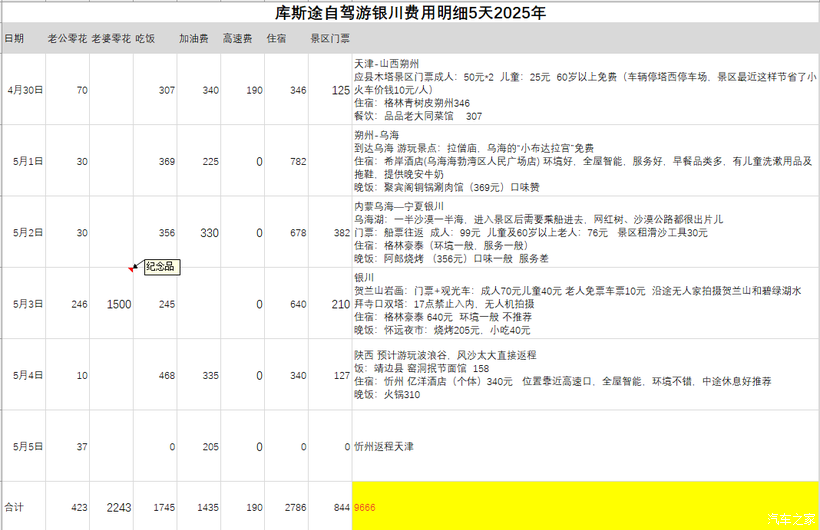Image resolution: width=820 pixels, height=530 pixels.
Task: Select the 老公零花 header cell
Action: [x=67, y=38]
